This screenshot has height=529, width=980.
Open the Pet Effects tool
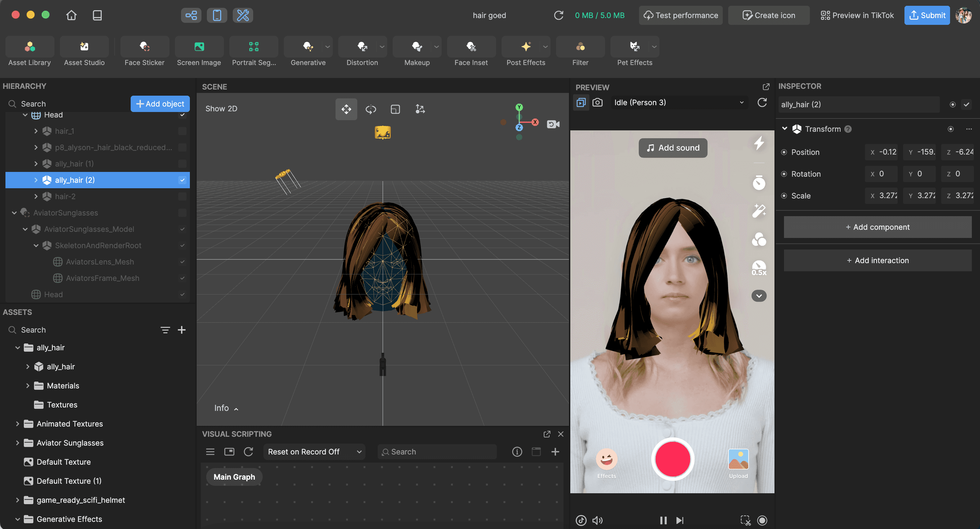[634, 52]
